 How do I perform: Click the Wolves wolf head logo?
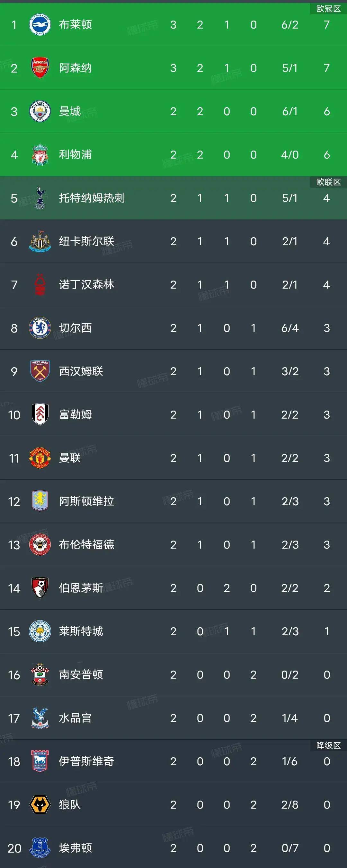(x=40, y=805)
